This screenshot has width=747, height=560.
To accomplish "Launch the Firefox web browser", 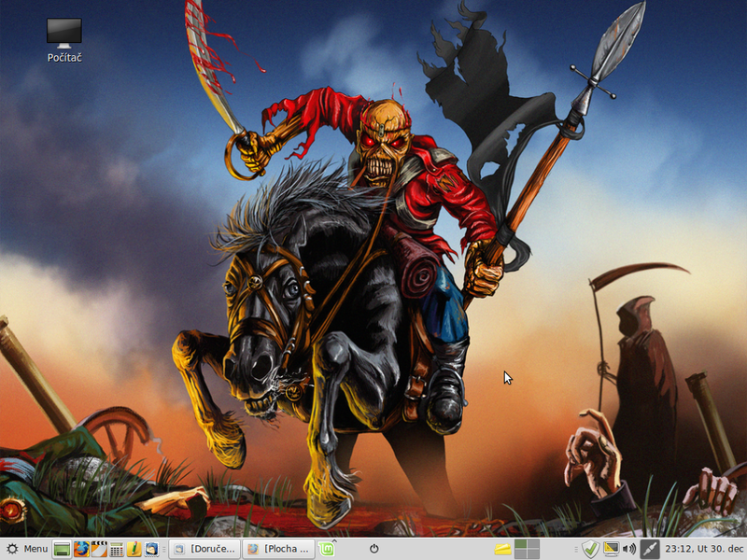I will coord(80,549).
